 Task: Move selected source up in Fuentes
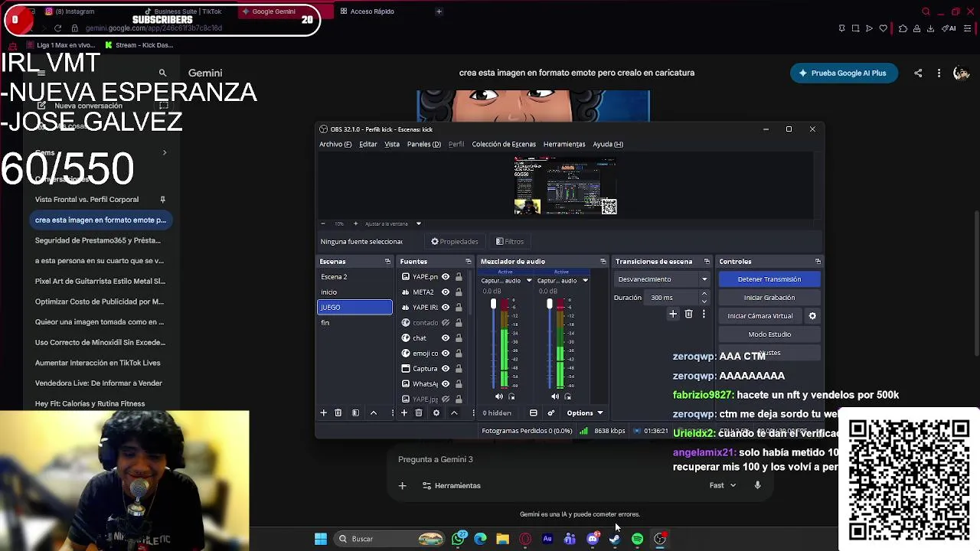coord(454,413)
